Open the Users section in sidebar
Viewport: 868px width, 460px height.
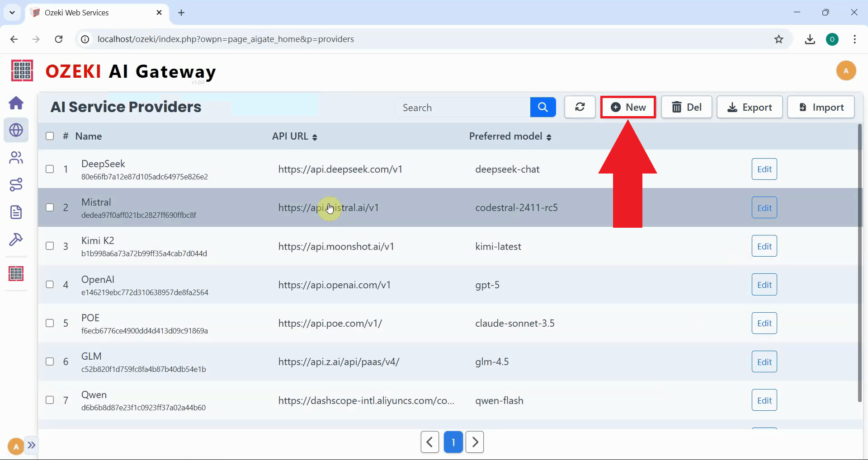pyautogui.click(x=16, y=157)
